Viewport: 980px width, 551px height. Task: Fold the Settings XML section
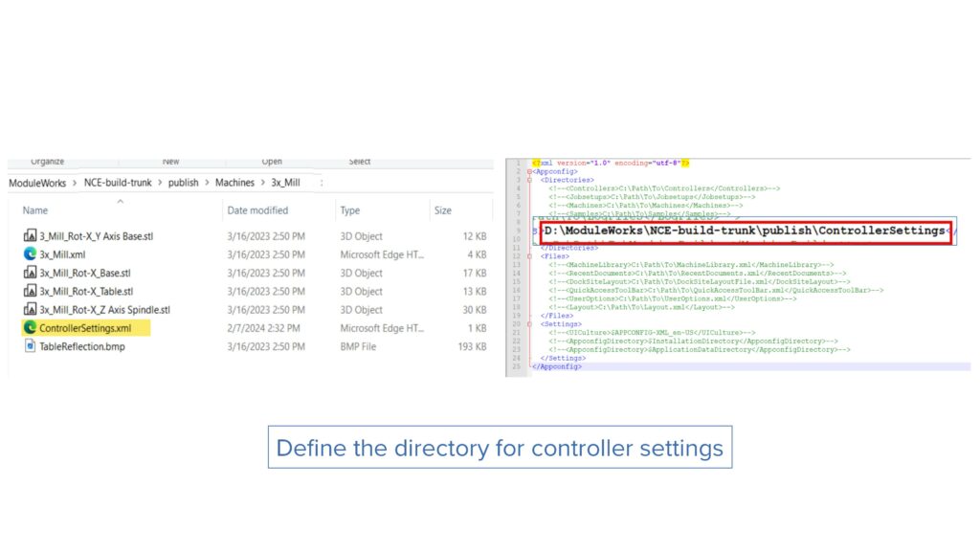click(531, 323)
